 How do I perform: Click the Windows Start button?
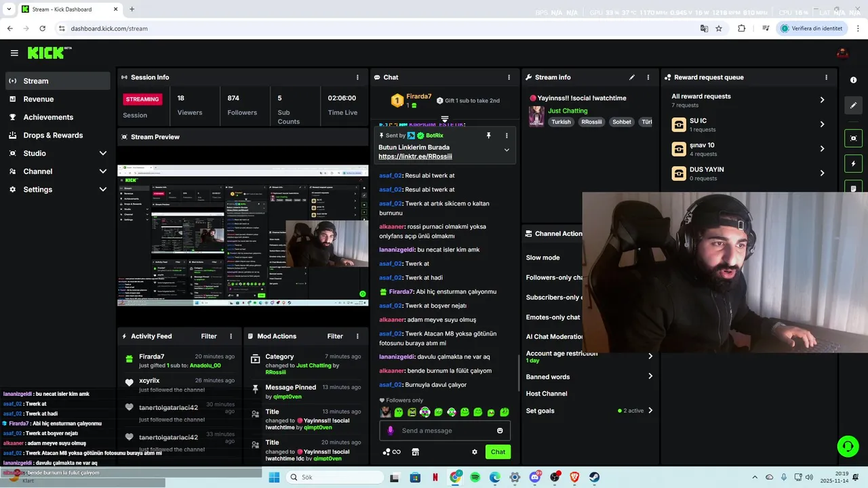pyautogui.click(x=273, y=477)
